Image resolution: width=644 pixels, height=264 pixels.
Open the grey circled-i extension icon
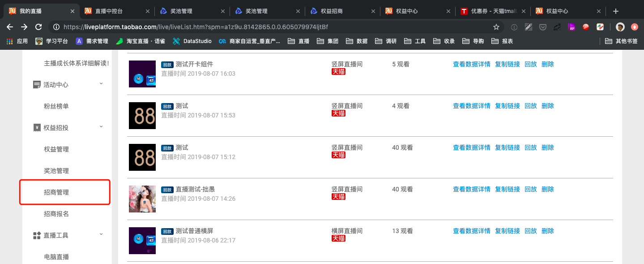click(x=514, y=27)
